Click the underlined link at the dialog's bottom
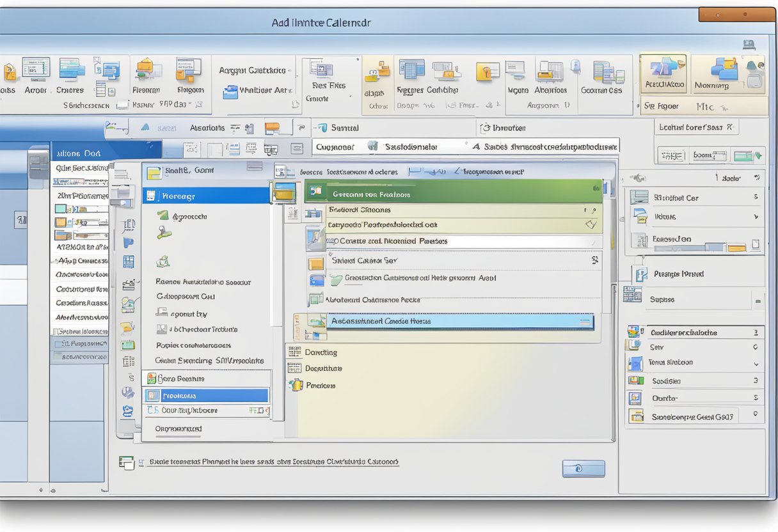Viewport: 778px width, 532px height. pyautogui.click(x=274, y=462)
